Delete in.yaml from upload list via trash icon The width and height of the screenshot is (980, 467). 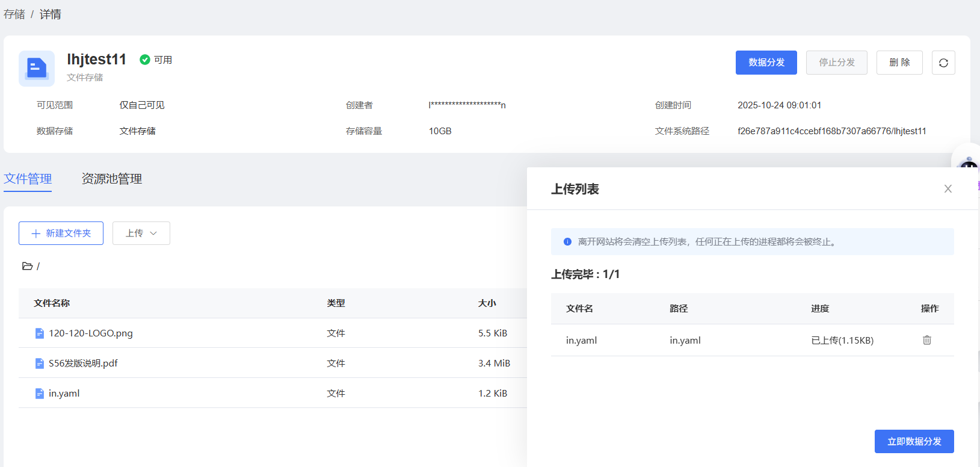tap(926, 340)
